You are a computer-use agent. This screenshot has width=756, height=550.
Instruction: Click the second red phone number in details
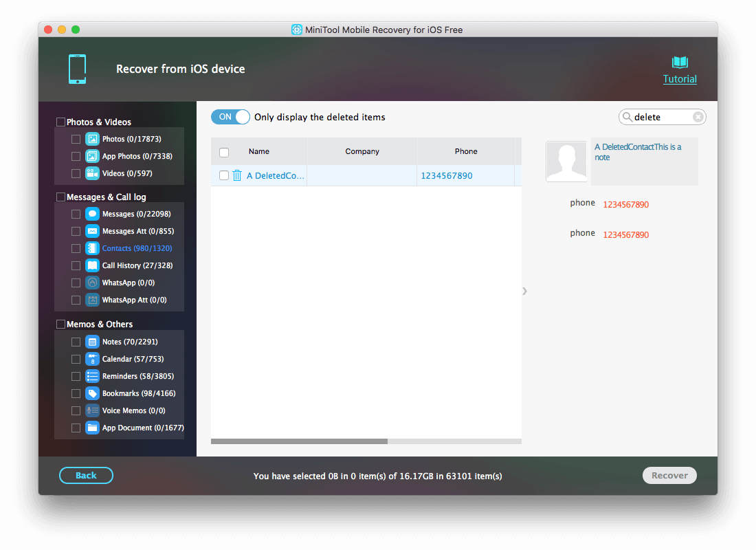626,235
